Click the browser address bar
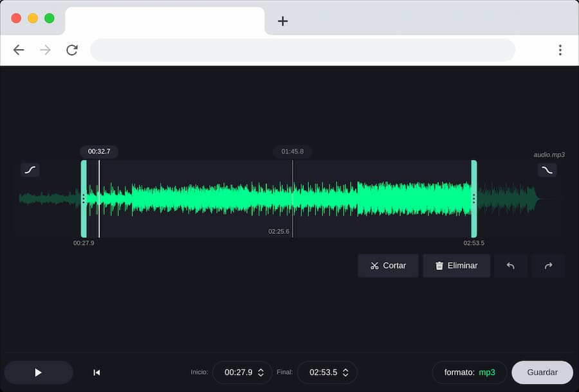The width and height of the screenshot is (579, 392). click(x=303, y=49)
